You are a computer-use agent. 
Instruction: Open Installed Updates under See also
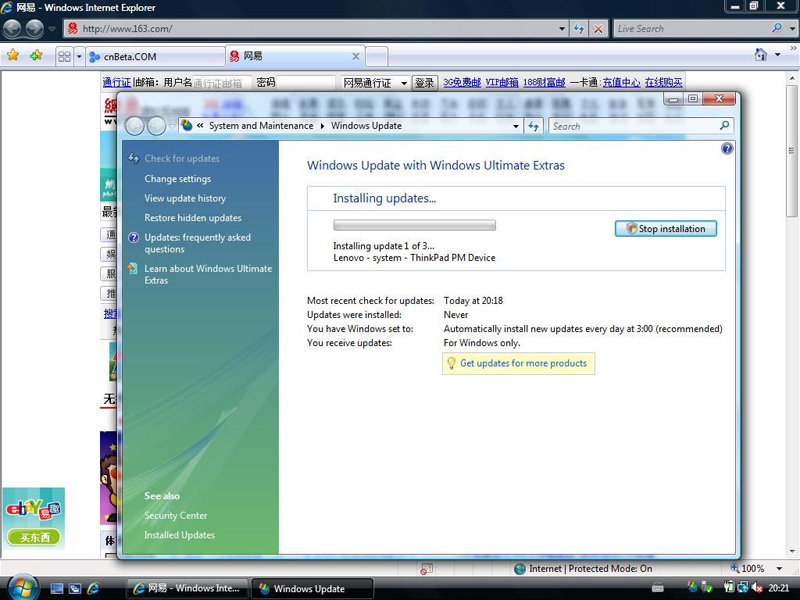coord(180,535)
